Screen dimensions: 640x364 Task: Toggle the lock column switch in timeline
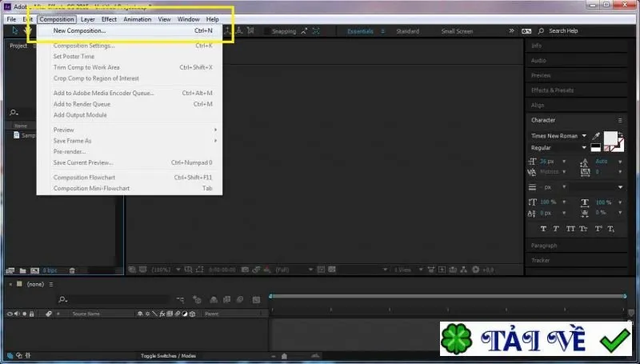coord(32,314)
